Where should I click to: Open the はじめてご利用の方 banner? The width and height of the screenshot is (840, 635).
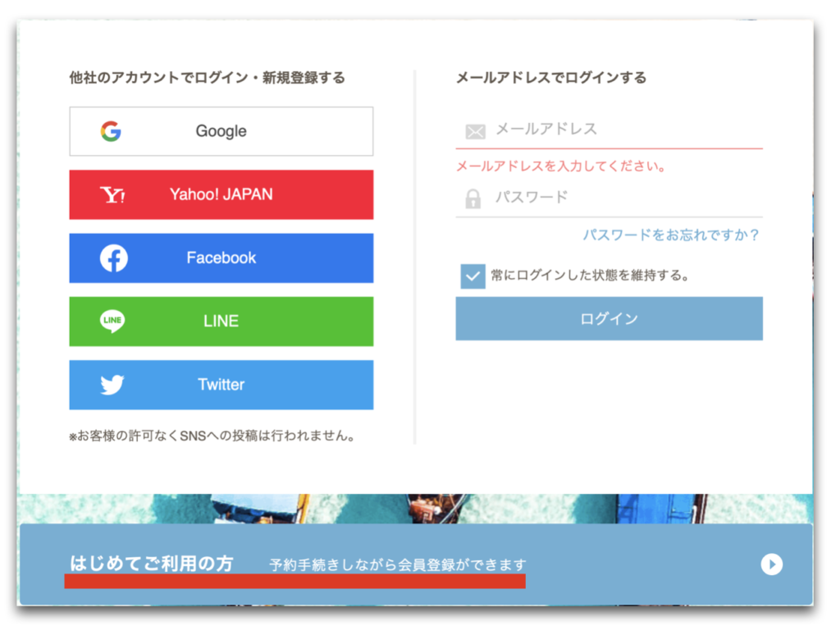click(x=416, y=564)
